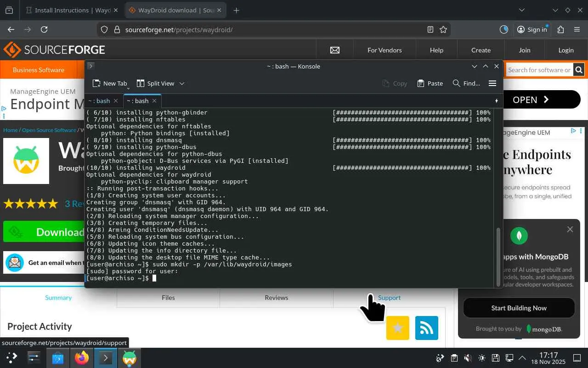Open the Konsole hamburger menu
The image size is (588, 368).
[492, 83]
